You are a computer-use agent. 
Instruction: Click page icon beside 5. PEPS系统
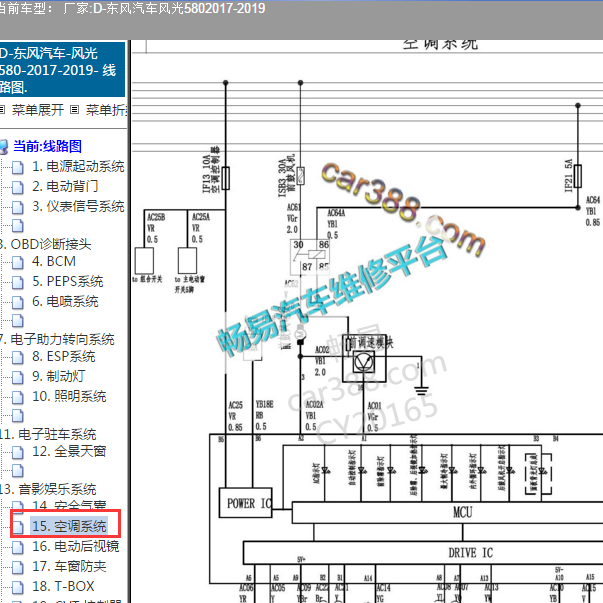point(17,283)
